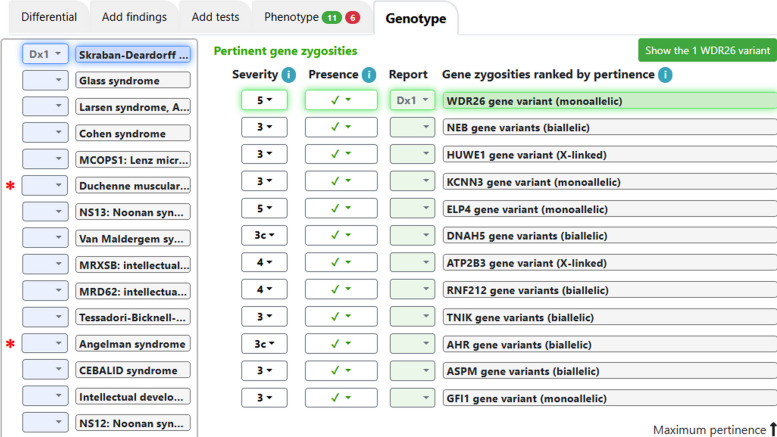The height and width of the screenshot is (437, 777).
Task: Open Report dropdown for HUWE1 gene variant
Action: coord(412,154)
